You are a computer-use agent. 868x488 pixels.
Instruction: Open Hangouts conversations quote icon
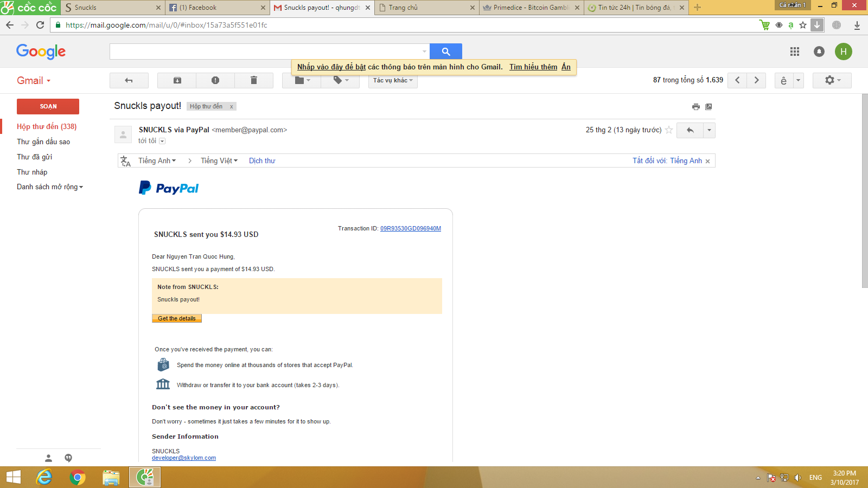click(x=68, y=458)
